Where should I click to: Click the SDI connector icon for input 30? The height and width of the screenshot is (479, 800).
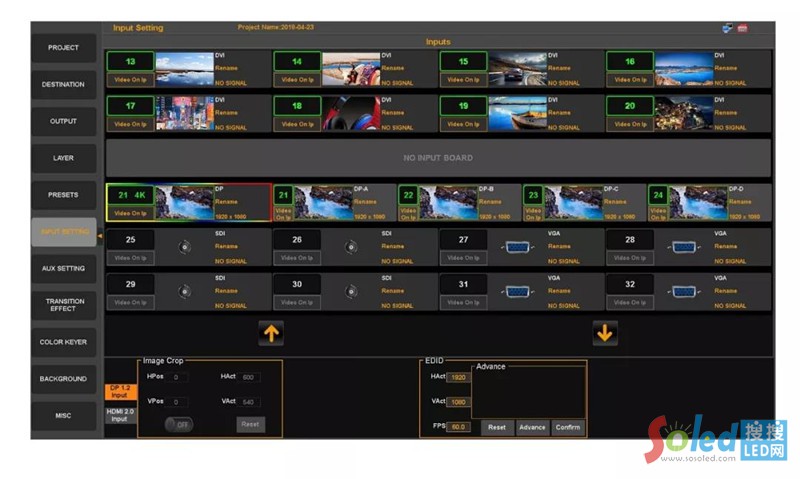click(350, 291)
